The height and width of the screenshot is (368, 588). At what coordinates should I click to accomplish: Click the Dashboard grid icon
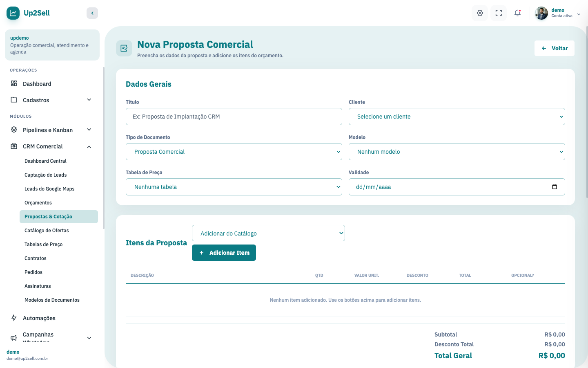click(14, 83)
